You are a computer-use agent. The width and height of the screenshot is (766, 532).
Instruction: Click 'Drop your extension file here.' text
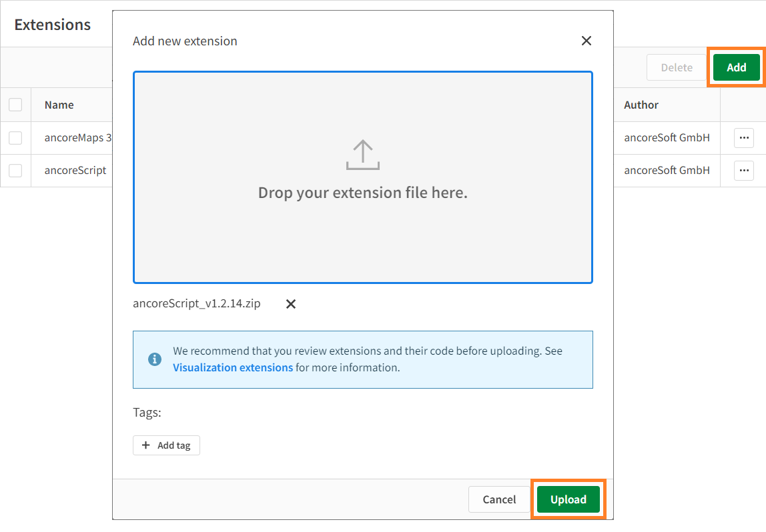coord(362,193)
